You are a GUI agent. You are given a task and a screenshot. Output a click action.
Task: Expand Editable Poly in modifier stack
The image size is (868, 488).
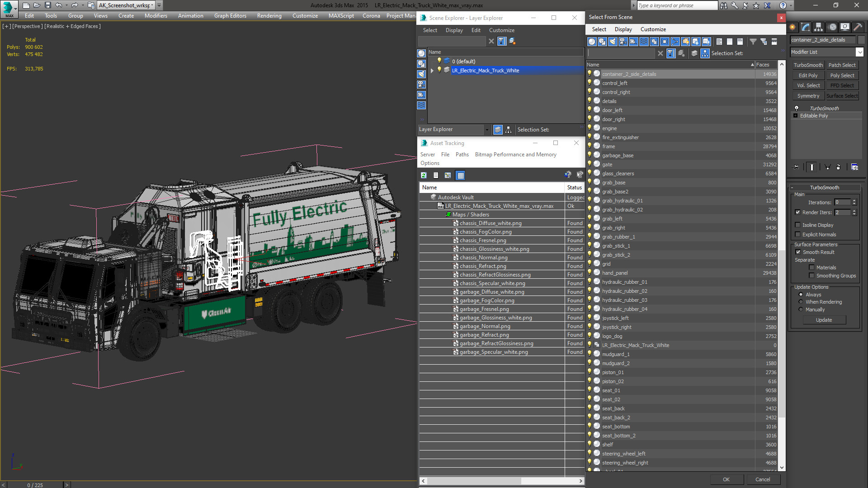coord(796,116)
